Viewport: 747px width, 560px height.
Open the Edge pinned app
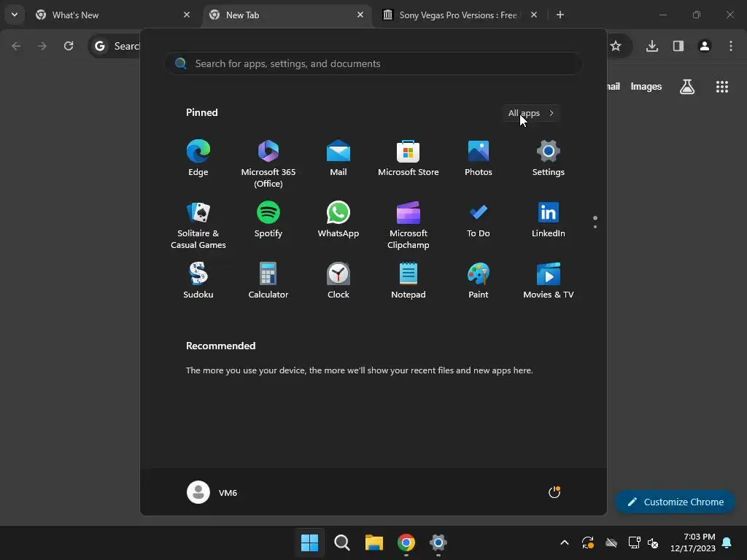tap(198, 158)
